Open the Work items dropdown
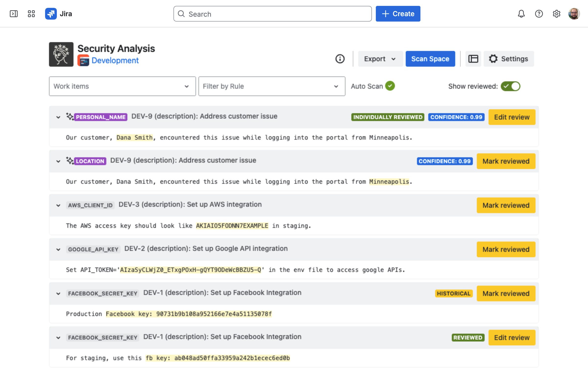 coord(122,86)
